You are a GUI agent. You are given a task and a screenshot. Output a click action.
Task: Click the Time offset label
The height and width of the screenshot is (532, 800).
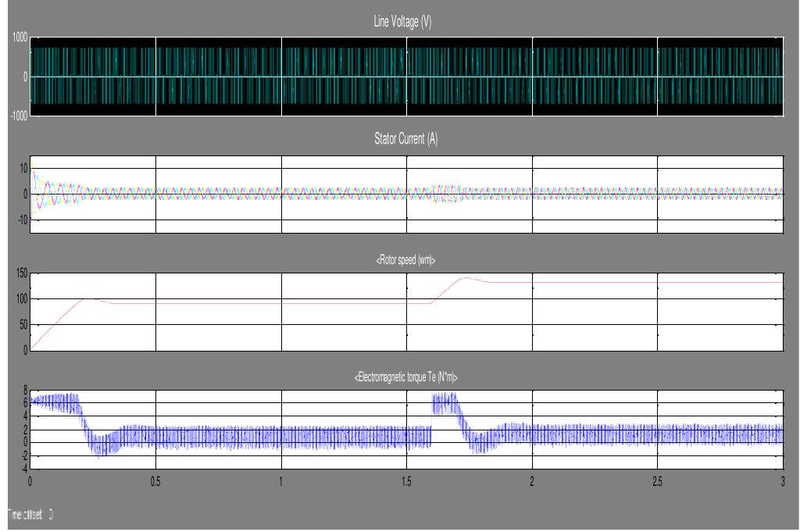30,514
